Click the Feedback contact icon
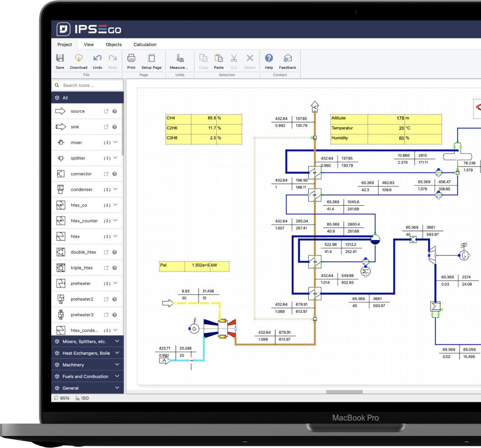Image resolution: width=481 pixels, height=448 pixels. (x=287, y=61)
